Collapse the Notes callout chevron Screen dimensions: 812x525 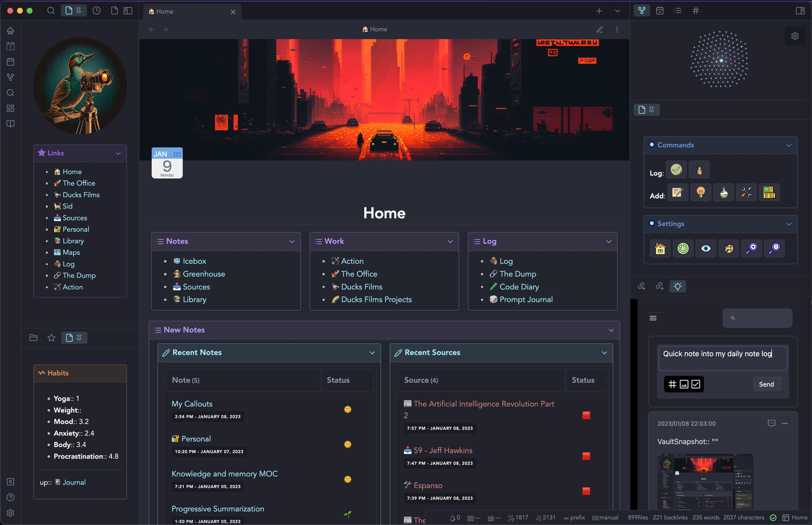pos(292,241)
